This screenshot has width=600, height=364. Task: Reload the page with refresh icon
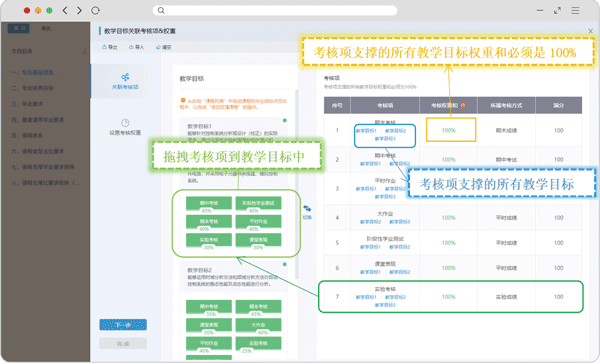pyautogui.click(x=95, y=10)
